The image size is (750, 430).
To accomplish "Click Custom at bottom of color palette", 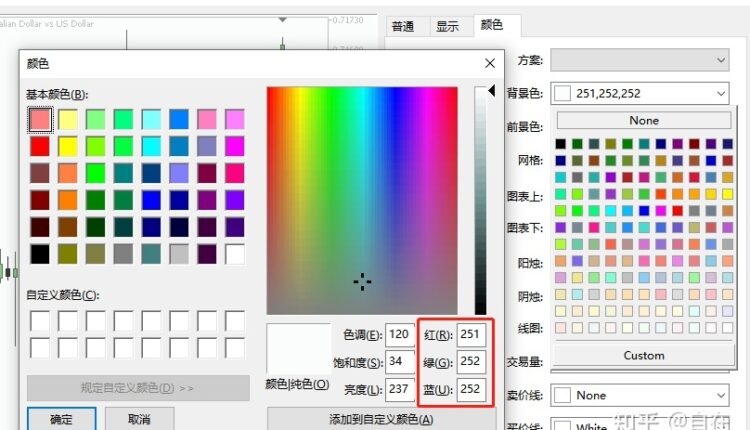I will pos(644,355).
